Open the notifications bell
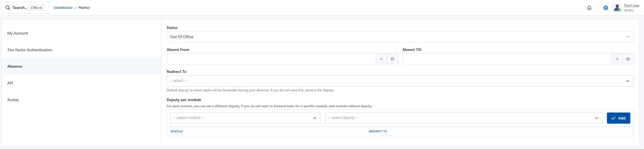644x149 pixels. point(589,8)
